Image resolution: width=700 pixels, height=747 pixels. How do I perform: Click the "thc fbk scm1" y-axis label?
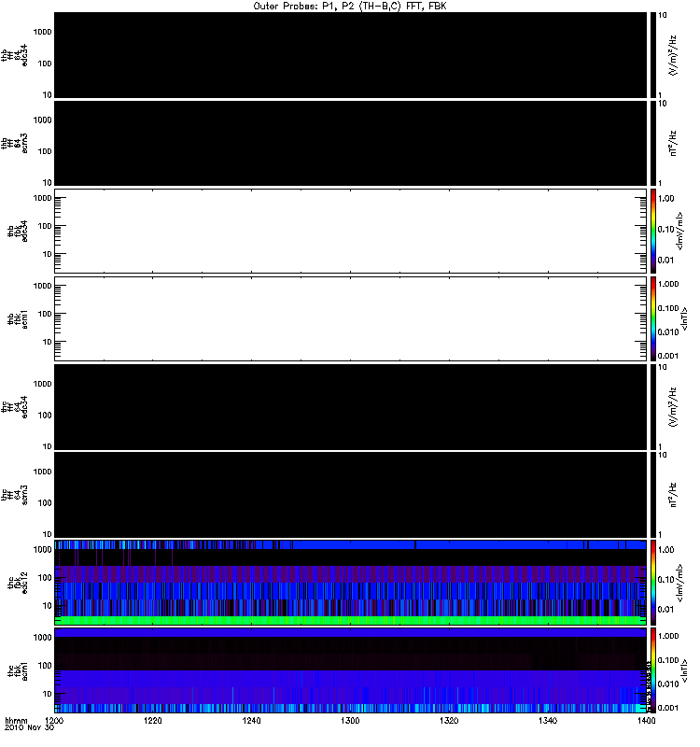coord(18,670)
